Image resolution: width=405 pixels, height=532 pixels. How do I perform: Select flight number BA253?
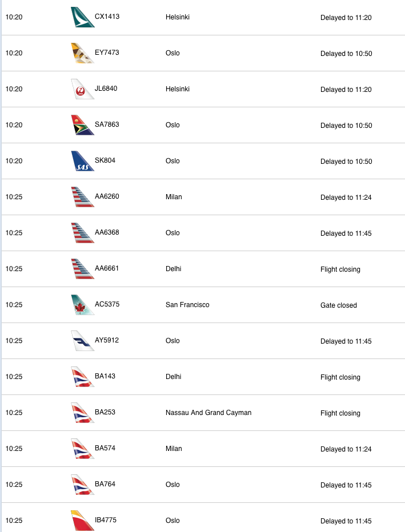[105, 412]
